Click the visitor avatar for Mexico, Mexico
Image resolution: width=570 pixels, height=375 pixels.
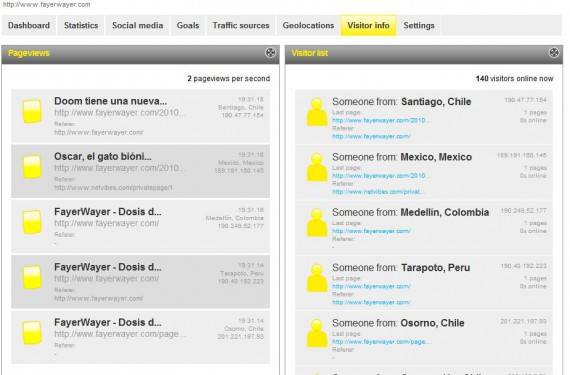(317, 167)
